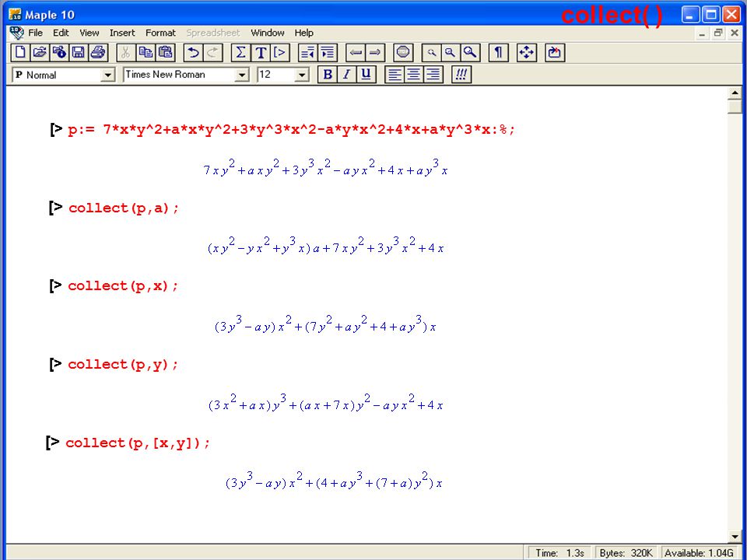Viewport: 747px width, 560px height.
Task: Stop the computation with STOP icon
Action: tap(403, 52)
